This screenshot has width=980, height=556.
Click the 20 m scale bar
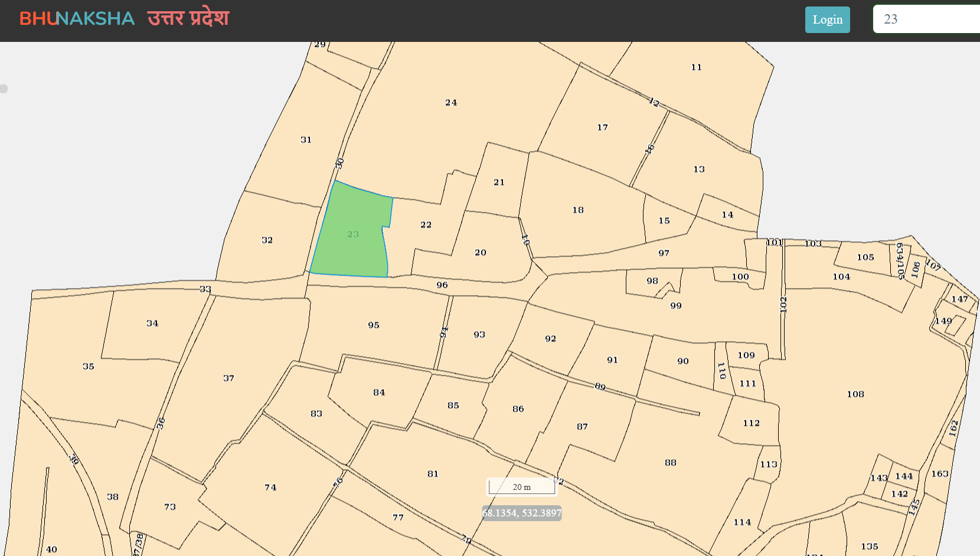pyautogui.click(x=521, y=487)
